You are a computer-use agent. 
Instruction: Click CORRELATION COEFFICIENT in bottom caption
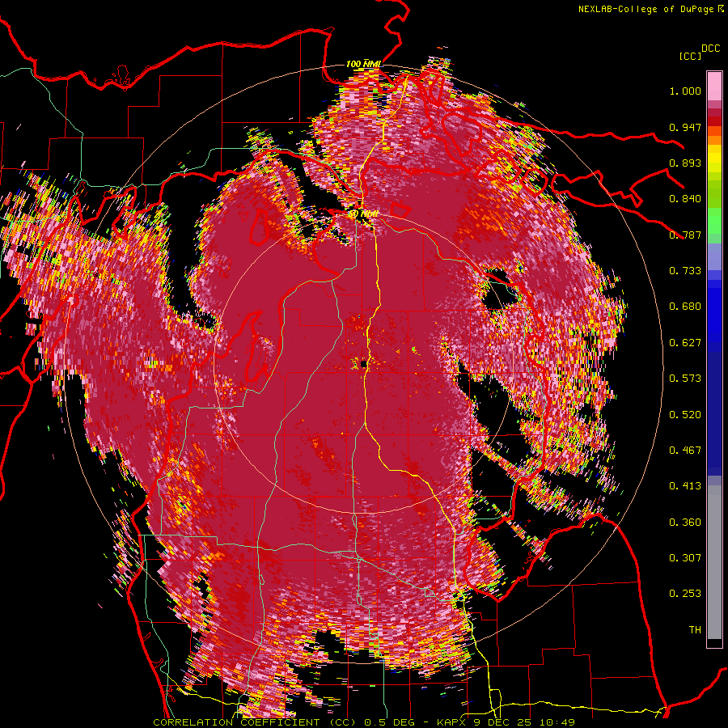tap(236, 722)
